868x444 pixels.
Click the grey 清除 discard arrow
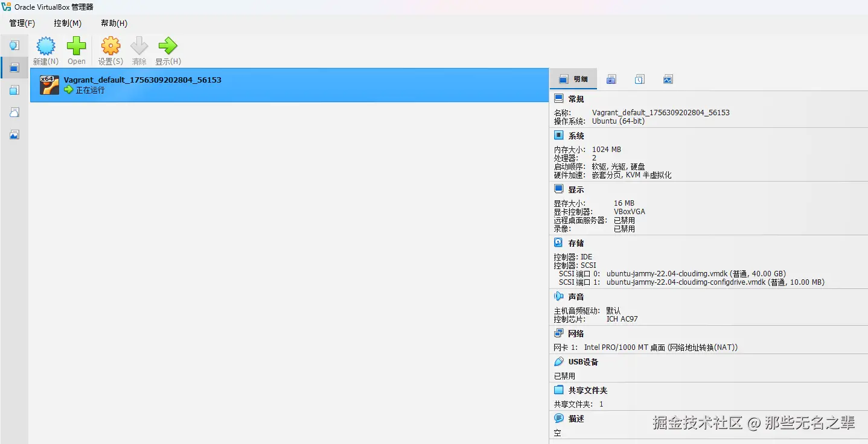(139, 46)
